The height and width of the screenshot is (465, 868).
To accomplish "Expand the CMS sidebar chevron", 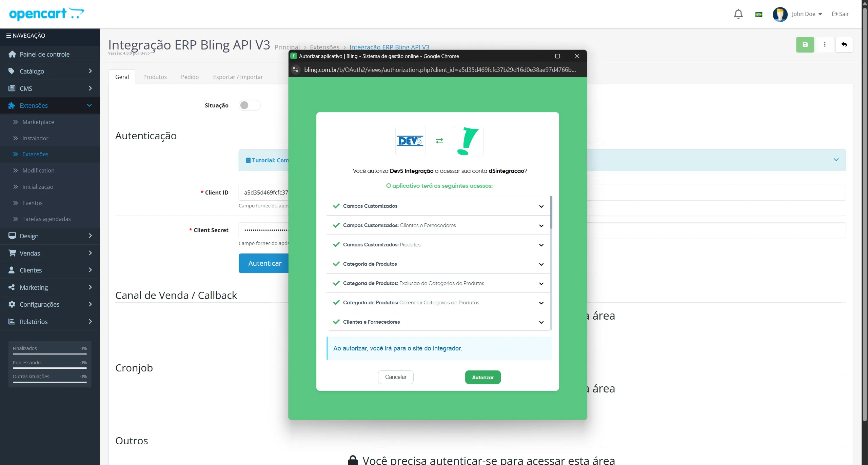I will [x=90, y=88].
